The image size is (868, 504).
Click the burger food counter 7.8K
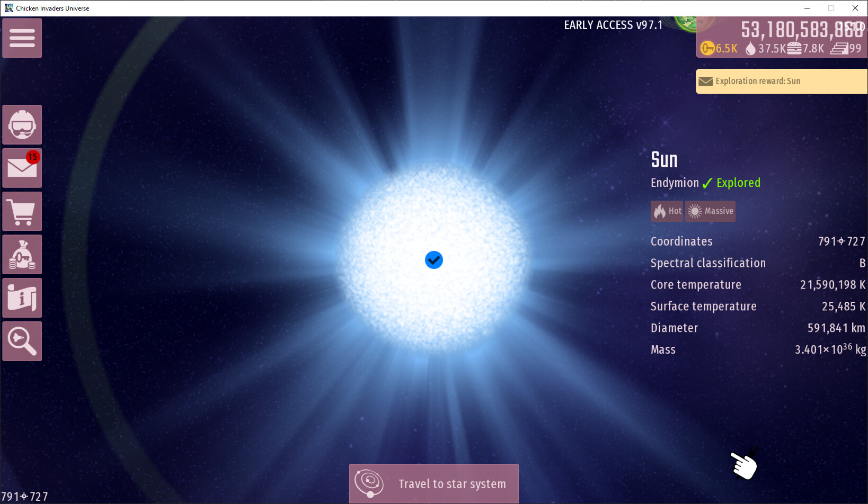pyautogui.click(x=805, y=49)
